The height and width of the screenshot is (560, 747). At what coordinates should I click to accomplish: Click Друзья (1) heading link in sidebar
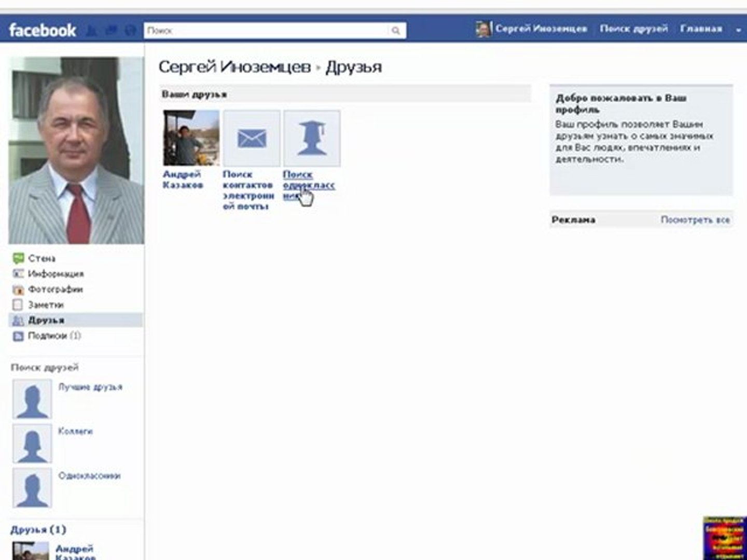click(x=38, y=529)
